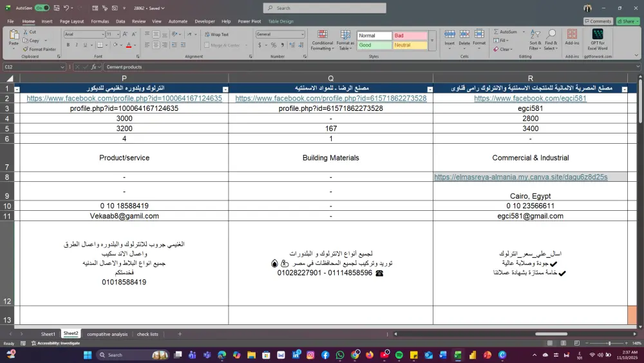Open the font size dropdown
The height and width of the screenshot is (363, 644).
[x=118, y=34]
